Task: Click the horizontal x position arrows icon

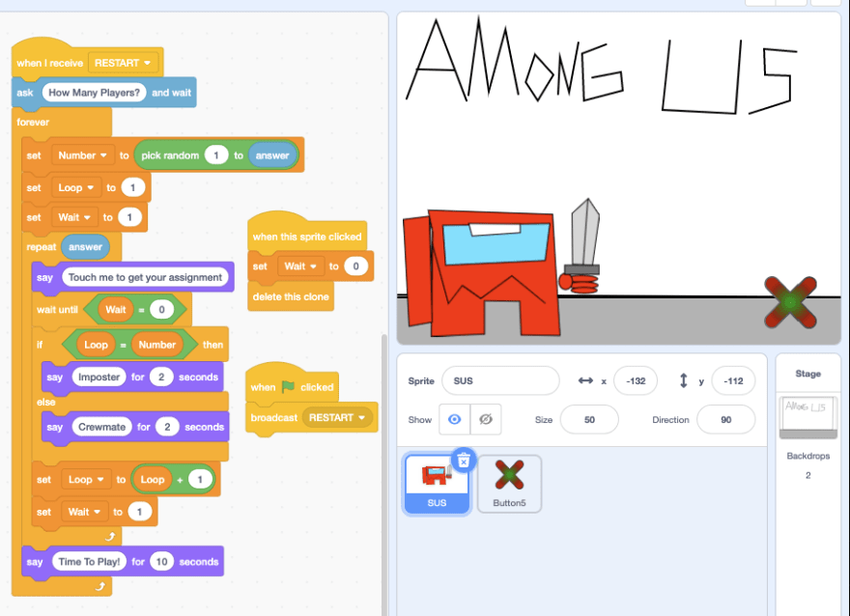Action: [585, 380]
